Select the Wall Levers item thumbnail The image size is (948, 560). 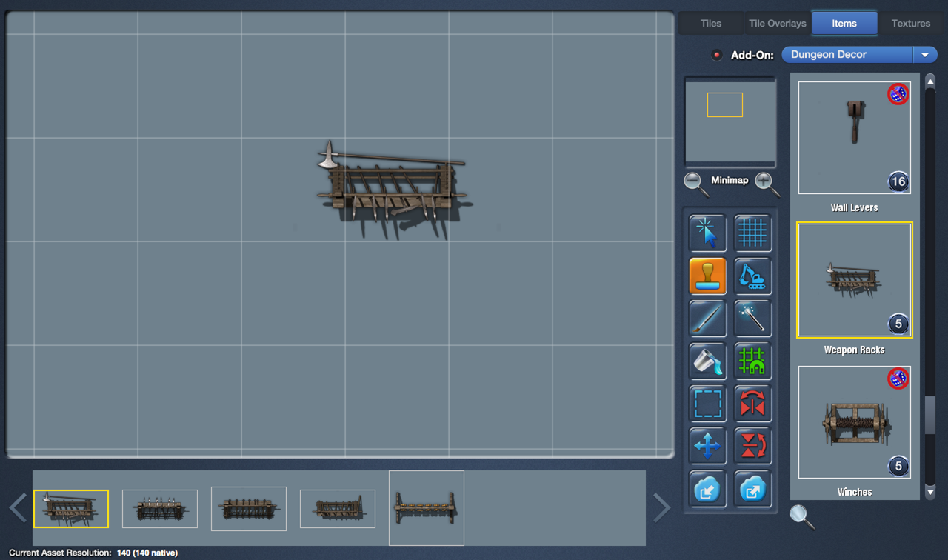pos(855,138)
